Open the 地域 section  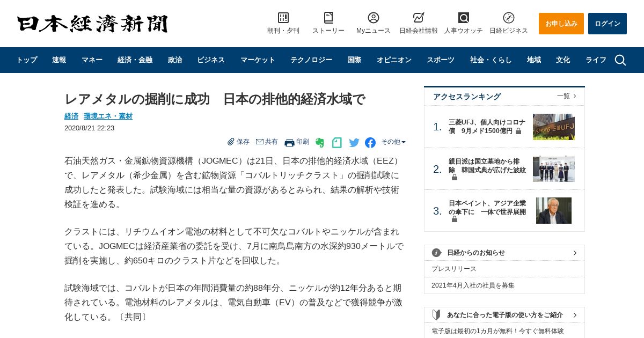[534, 60]
